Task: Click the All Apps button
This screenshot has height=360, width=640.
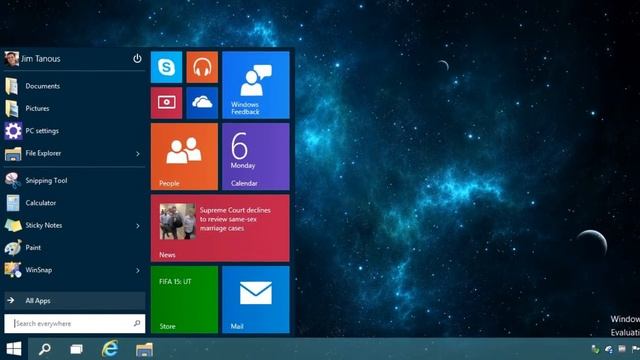Action: (x=75, y=301)
